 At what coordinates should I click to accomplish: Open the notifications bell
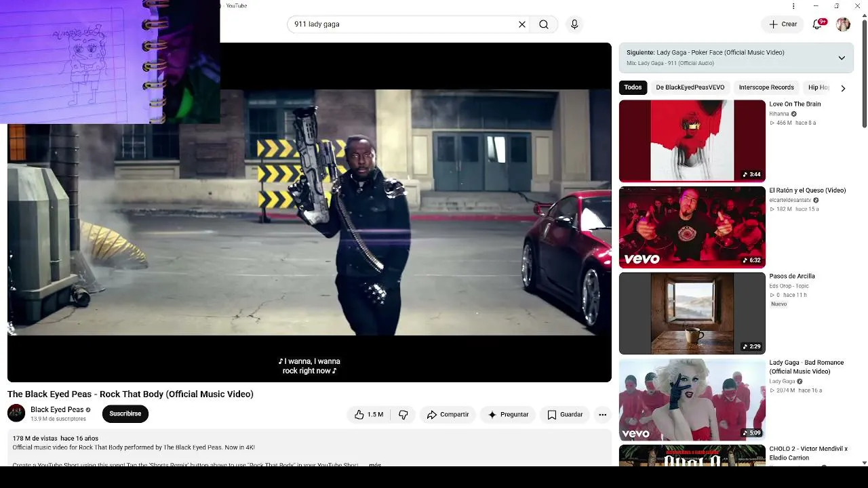(818, 24)
